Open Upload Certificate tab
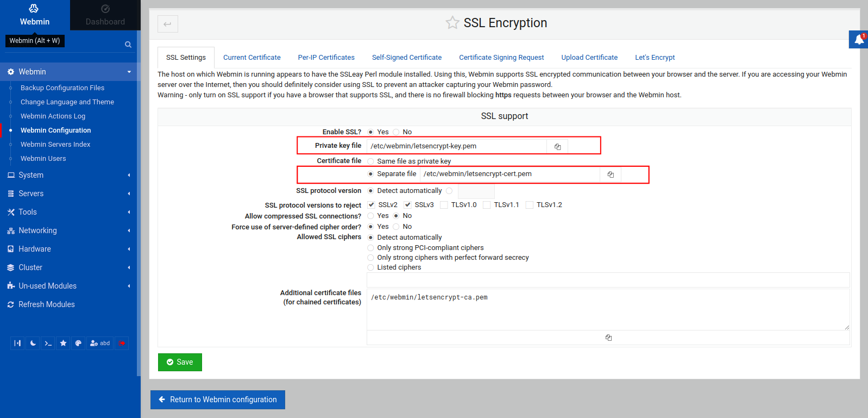The image size is (868, 418). tap(589, 58)
